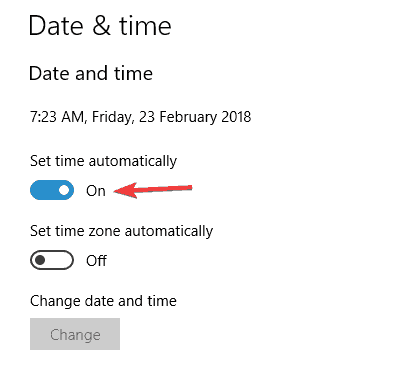Click the red arrow pointing at On

[153, 190]
